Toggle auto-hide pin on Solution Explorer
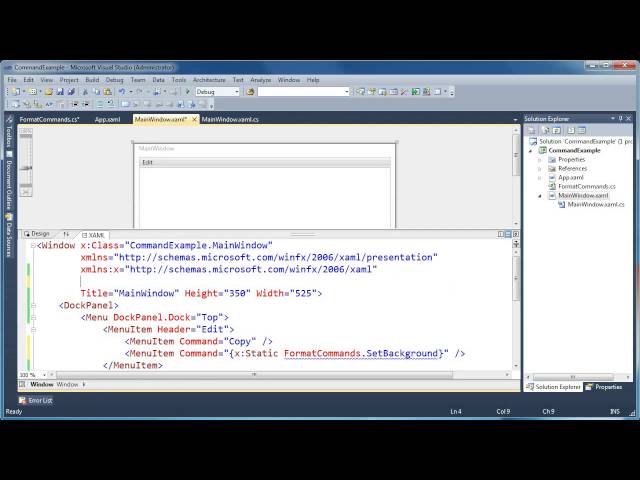 (620, 118)
